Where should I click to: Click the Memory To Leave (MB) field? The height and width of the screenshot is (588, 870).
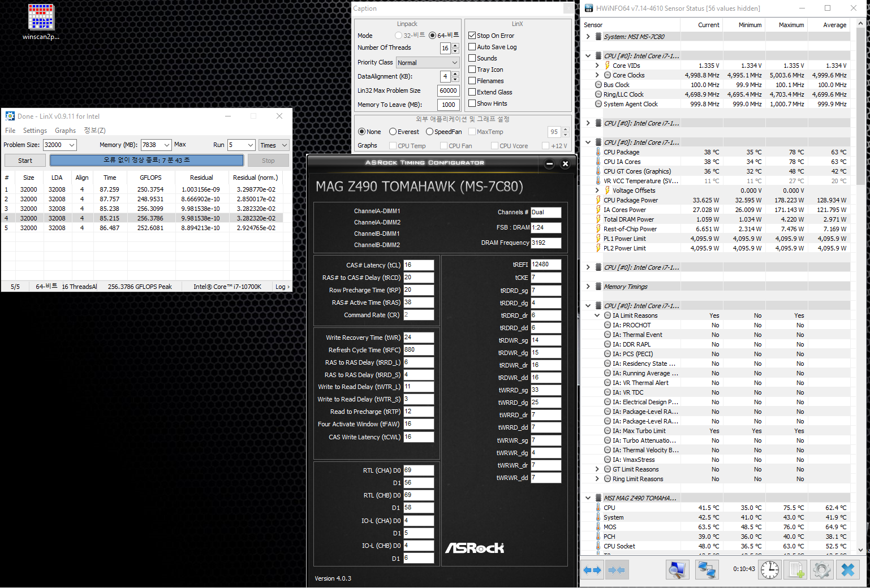pyautogui.click(x=449, y=105)
